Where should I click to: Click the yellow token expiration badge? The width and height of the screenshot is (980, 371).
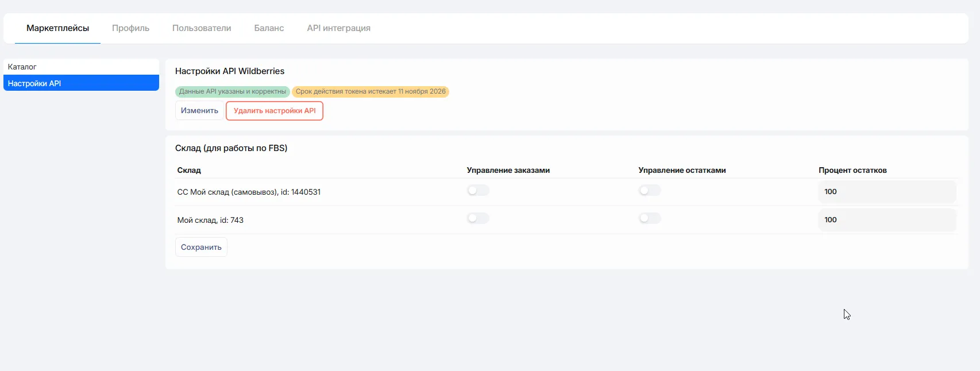(x=371, y=92)
